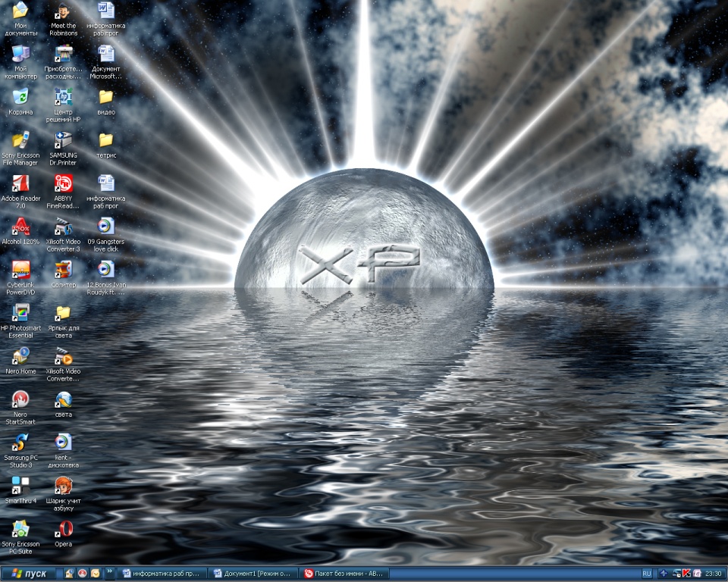
Task: Select 12 Bonus Ivan Roudyk ft. media file
Action: pyautogui.click(x=106, y=278)
